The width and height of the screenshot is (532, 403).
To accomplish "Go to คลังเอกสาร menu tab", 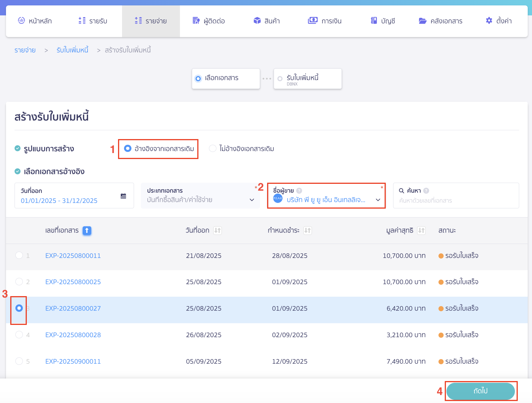I will click(440, 21).
